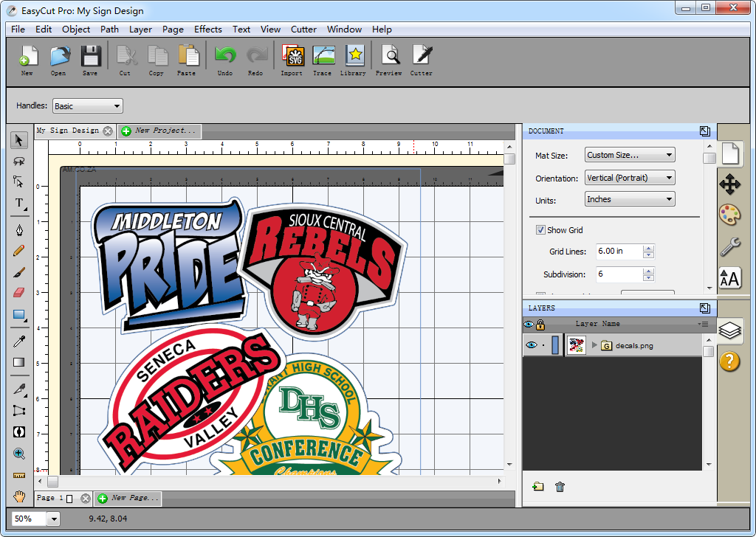Delete layer using the trash icon
Image resolution: width=756 pixels, height=537 pixels.
(560, 487)
